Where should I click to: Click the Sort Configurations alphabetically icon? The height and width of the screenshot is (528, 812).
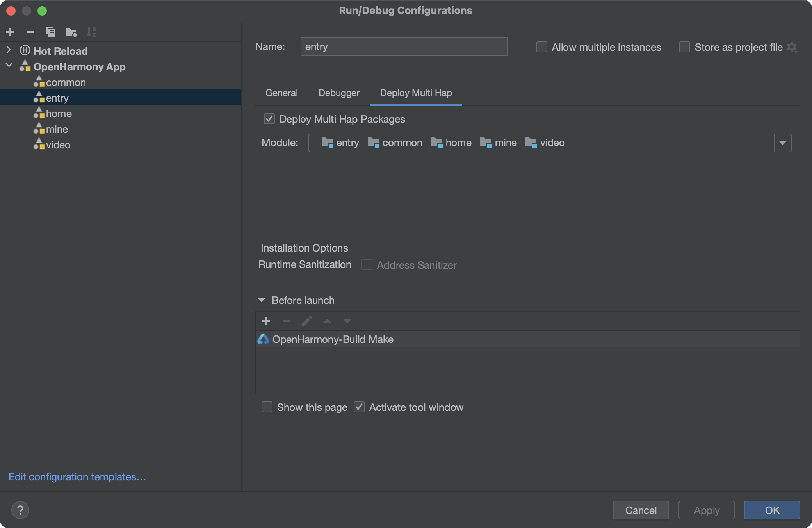coord(91,32)
